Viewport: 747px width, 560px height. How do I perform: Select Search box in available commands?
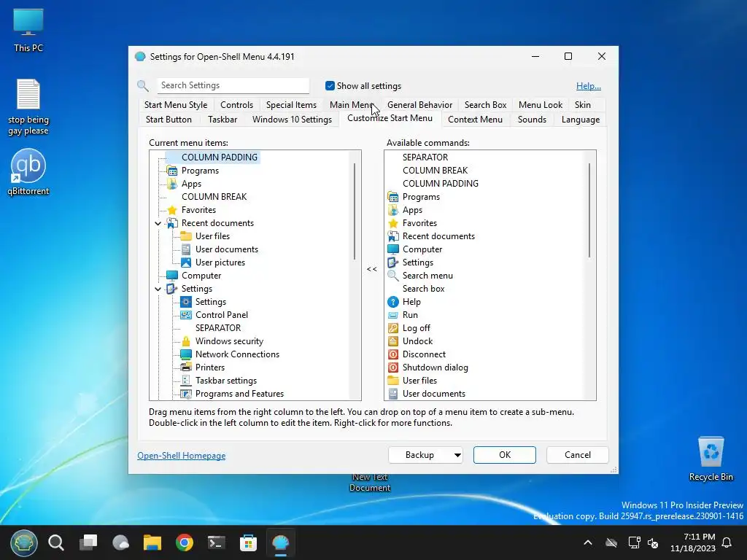tap(424, 289)
